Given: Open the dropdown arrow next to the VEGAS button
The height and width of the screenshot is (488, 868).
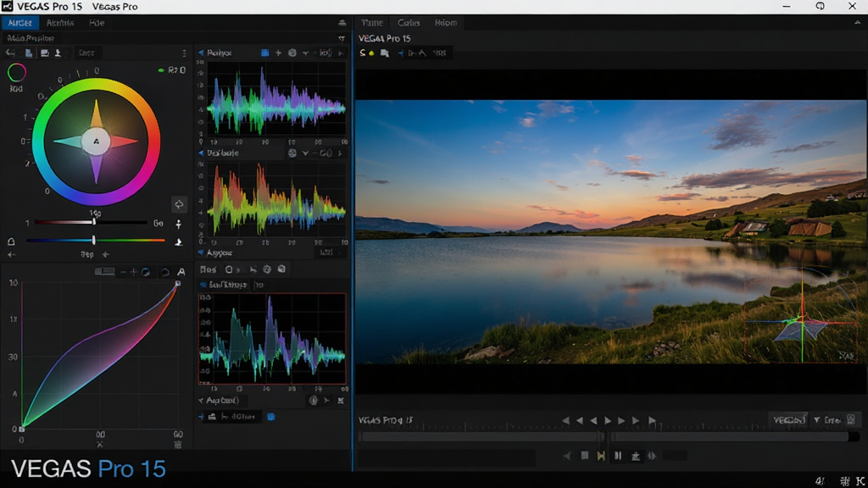Looking at the screenshot, I should (816, 420).
